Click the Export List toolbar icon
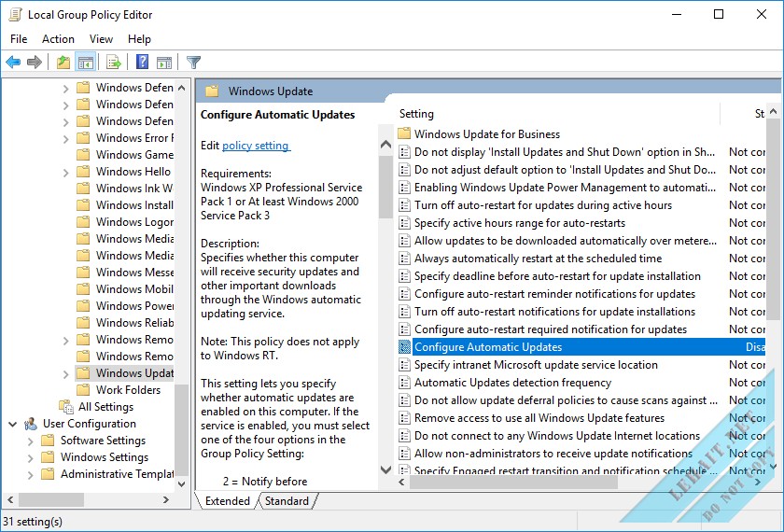 [x=114, y=62]
